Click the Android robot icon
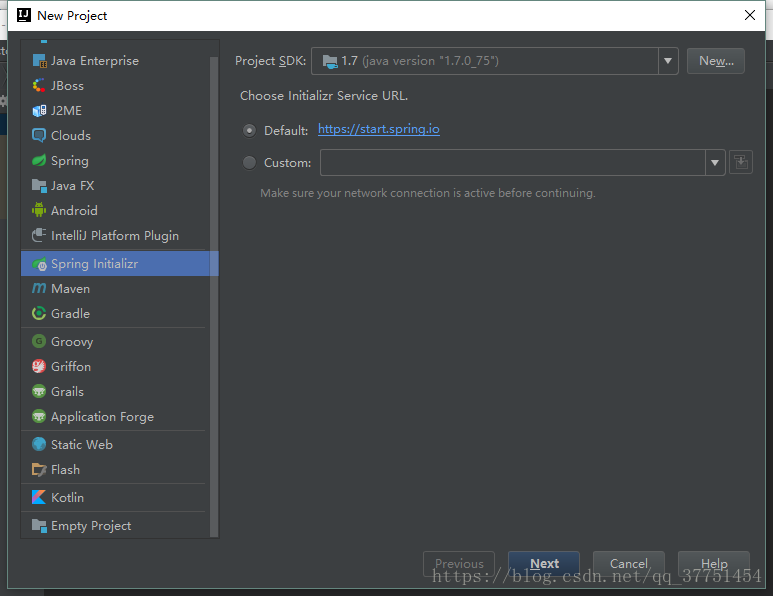The width and height of the screenshot is (773, 596). tap(39, 210)
